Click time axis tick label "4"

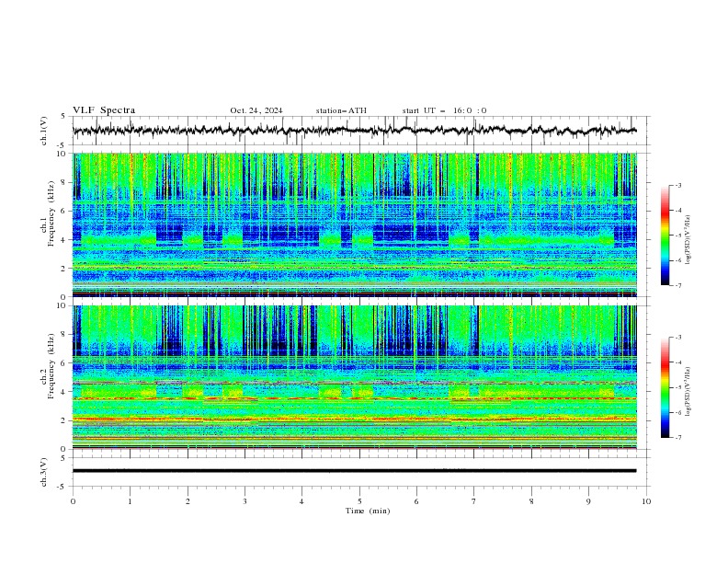tap(301, 501)
